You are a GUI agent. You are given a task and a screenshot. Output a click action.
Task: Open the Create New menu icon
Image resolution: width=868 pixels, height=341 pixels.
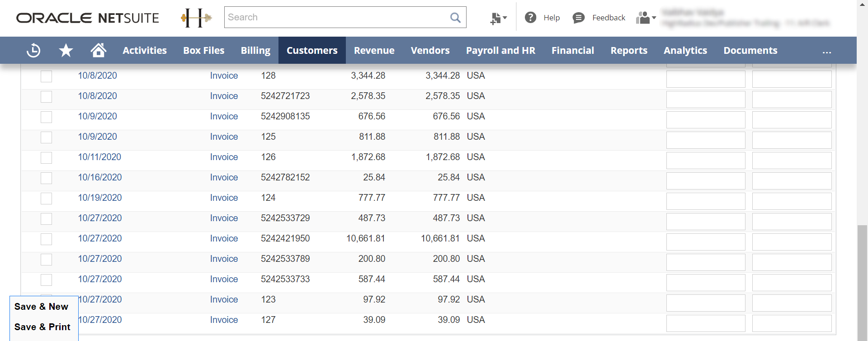[x=498, y=18]
